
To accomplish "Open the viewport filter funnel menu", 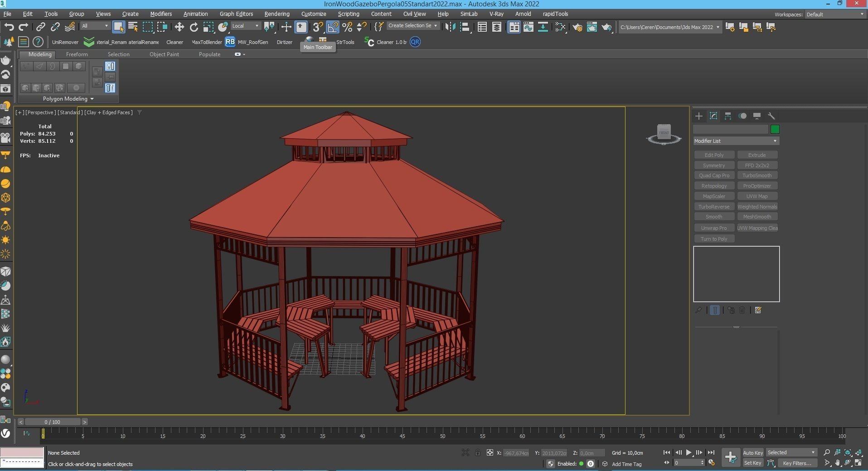I will coord(140,112).
